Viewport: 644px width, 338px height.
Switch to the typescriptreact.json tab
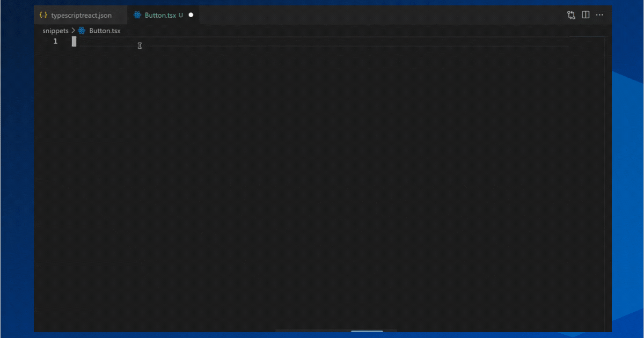80,15
